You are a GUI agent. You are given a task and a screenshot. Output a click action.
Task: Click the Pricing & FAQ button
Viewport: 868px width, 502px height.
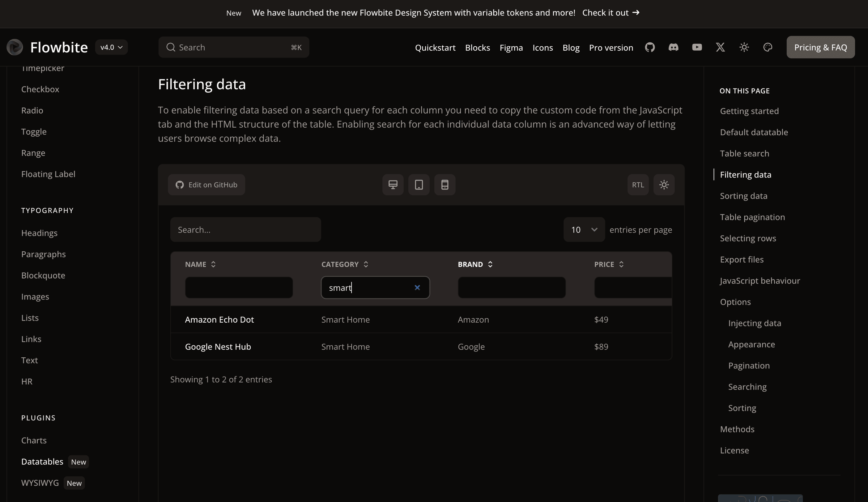(x=820, y=47)
